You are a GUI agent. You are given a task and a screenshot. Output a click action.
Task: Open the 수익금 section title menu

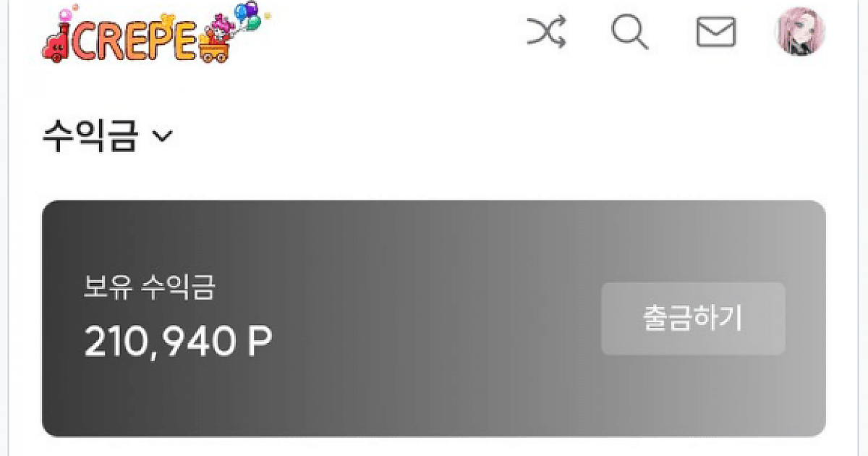point(90,135)
